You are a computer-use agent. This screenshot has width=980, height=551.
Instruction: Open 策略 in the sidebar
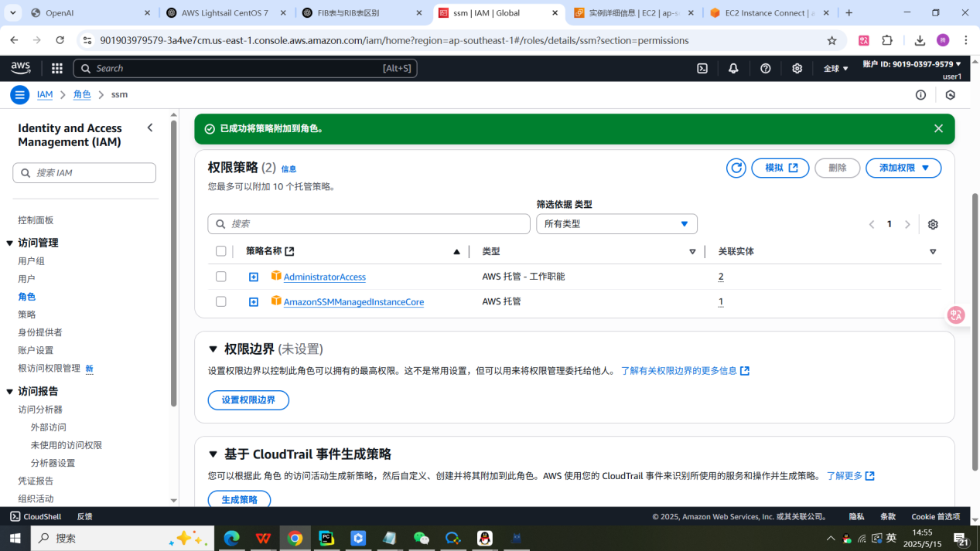27,315
